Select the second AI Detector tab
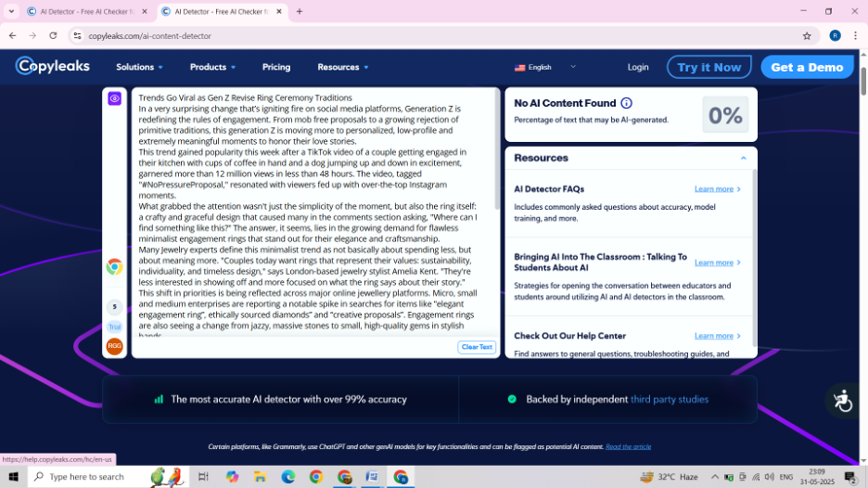The height and width of the screenshot is (488, 868). 222,12
